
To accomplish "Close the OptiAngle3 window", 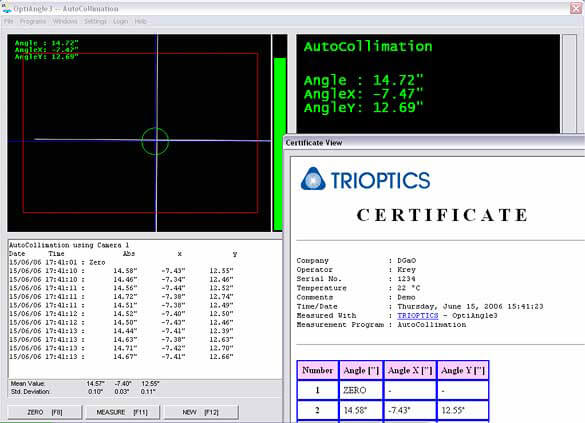I will [576, 8].
